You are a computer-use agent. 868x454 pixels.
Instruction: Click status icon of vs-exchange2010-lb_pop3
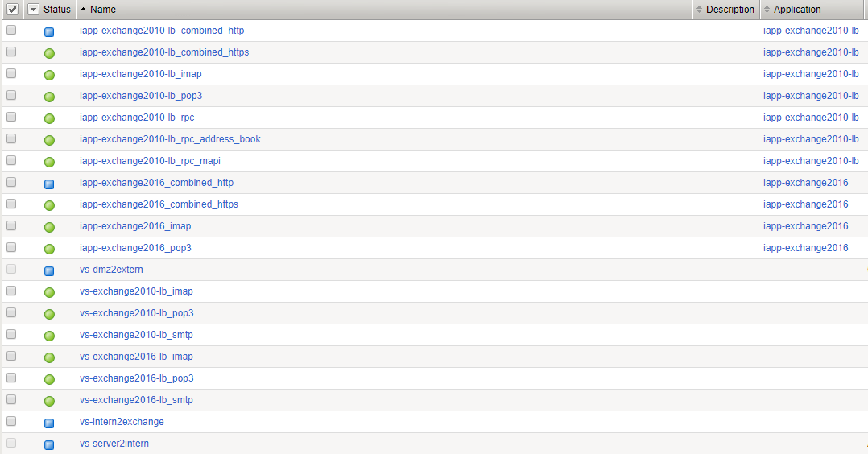point(49,314)
